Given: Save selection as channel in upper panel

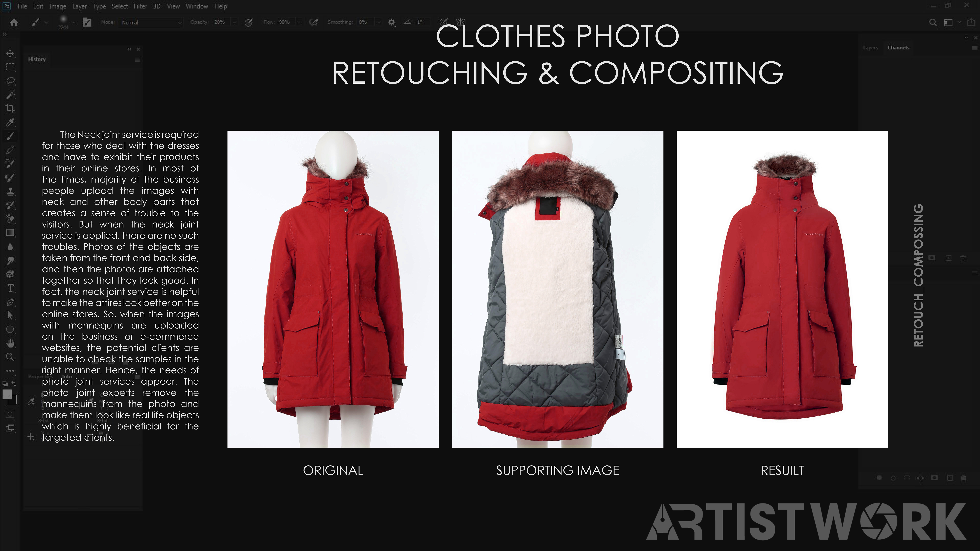Looking at the screenshot, I should click(x=932, y=258).
